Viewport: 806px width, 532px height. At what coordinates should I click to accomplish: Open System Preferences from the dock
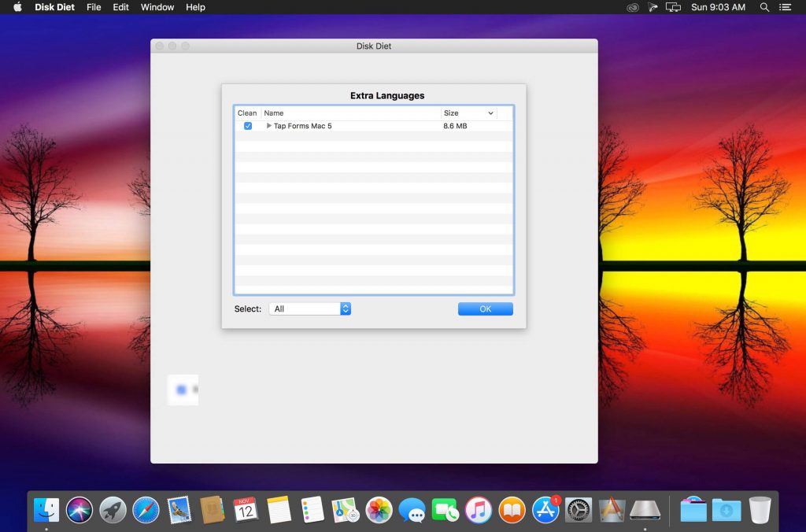pyautogui.click(x=579, y=510)
